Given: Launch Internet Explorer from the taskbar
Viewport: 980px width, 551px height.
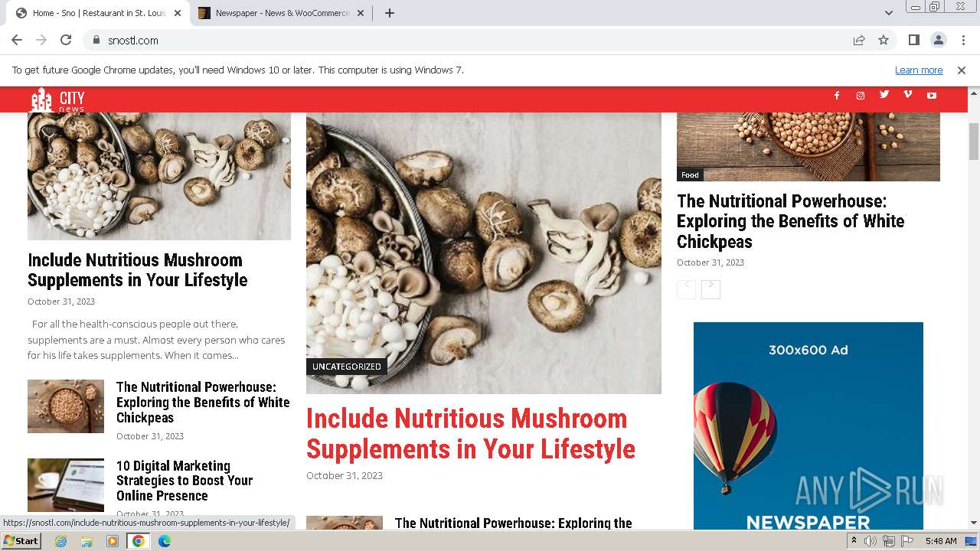Looking at the screenshot, I should tap(61, 541).
